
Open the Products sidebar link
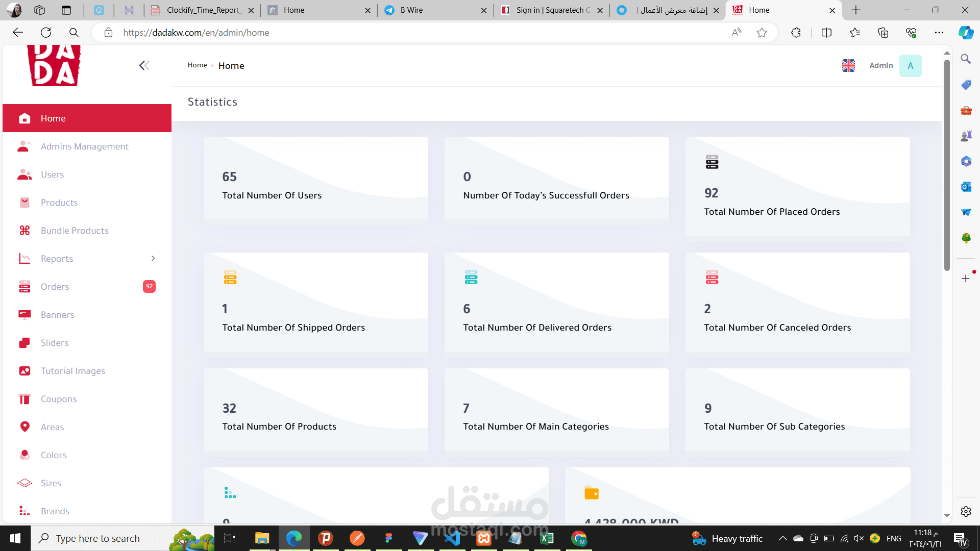[x=59, y=203]
